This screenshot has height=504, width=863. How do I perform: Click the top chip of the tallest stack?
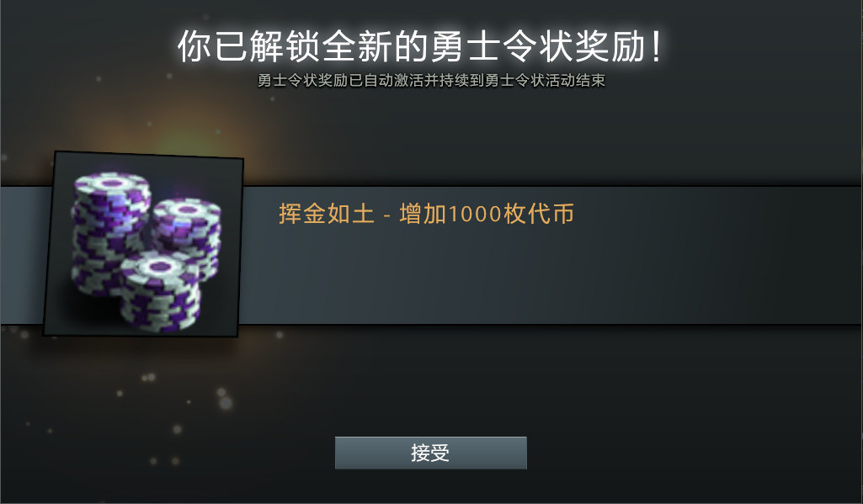[x=112, y=182]
